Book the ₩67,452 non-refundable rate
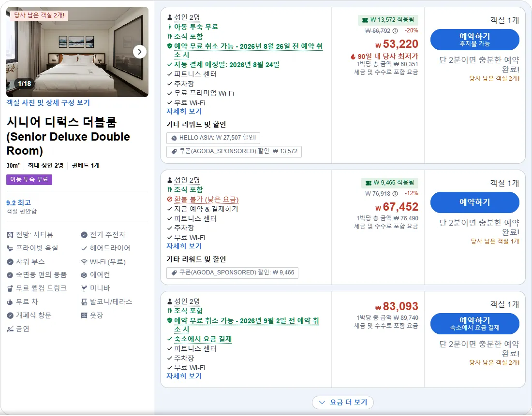 click(474, 202)
